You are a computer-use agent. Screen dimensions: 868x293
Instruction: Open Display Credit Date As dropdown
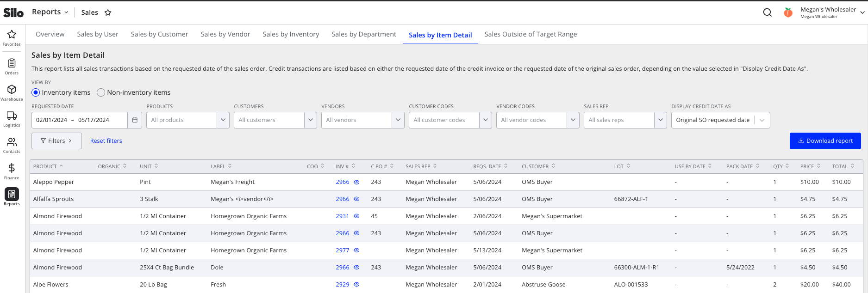[x=720, y=120]
